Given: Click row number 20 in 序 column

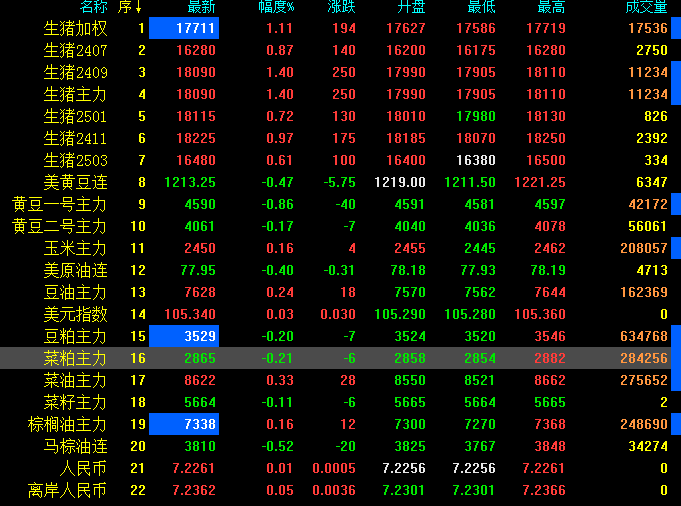Looking at the screenshot, I should coord(138,446).
